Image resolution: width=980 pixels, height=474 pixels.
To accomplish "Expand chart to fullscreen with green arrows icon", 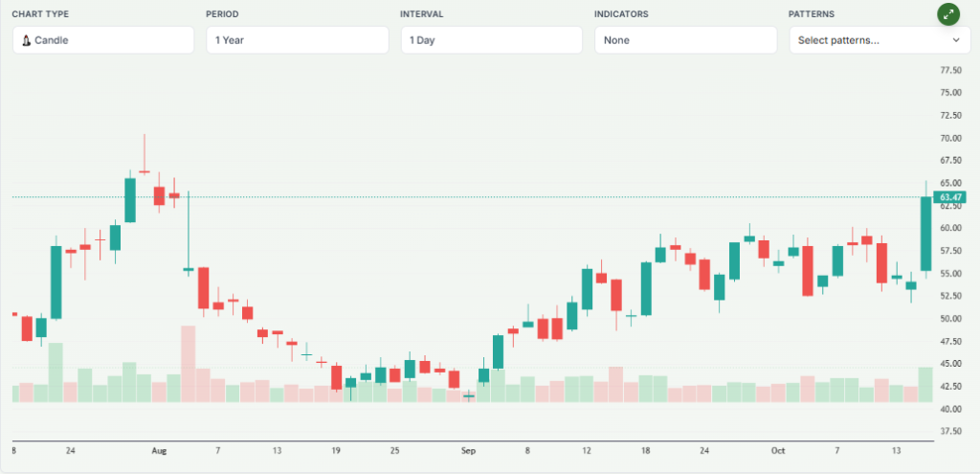I will point(948,13).
